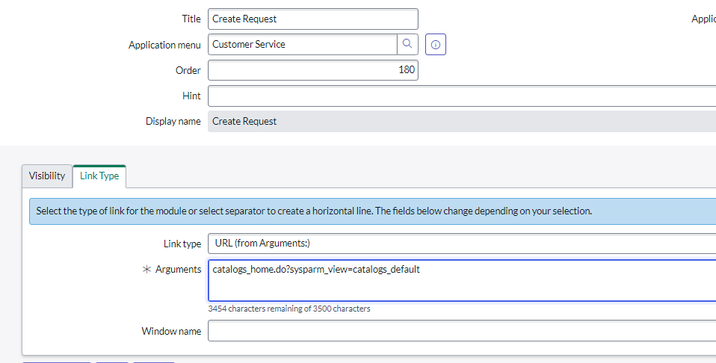Click the Display name field
The height and width of the screenshot is (363, 716).
(462, 121)
